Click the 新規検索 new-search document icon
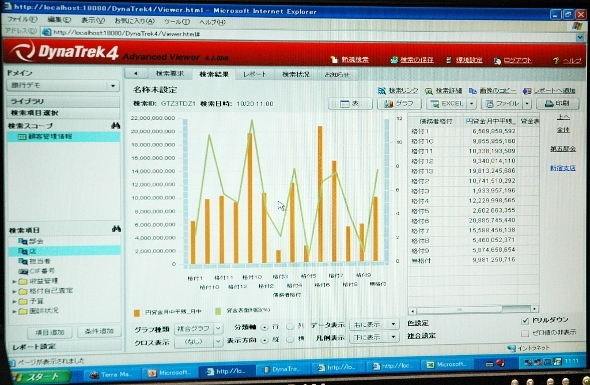Viewport: 590px width, 385px height. [x=334, y=59]
